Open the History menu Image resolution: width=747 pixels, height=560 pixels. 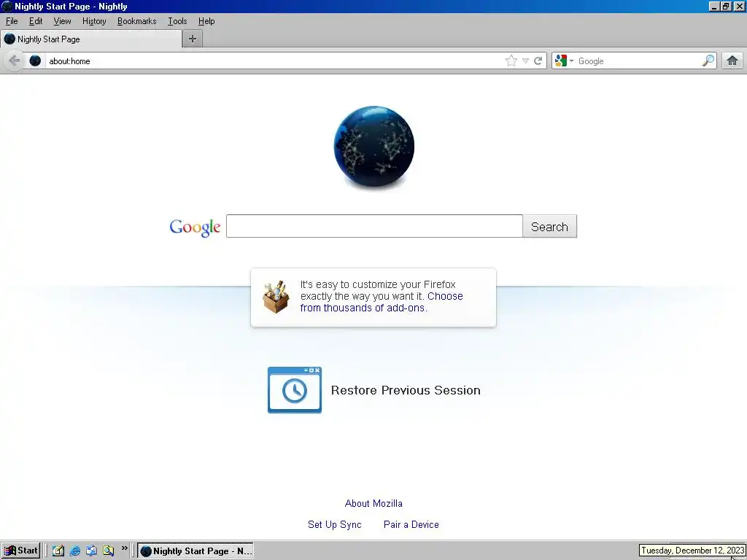click(x=94, y=21)
